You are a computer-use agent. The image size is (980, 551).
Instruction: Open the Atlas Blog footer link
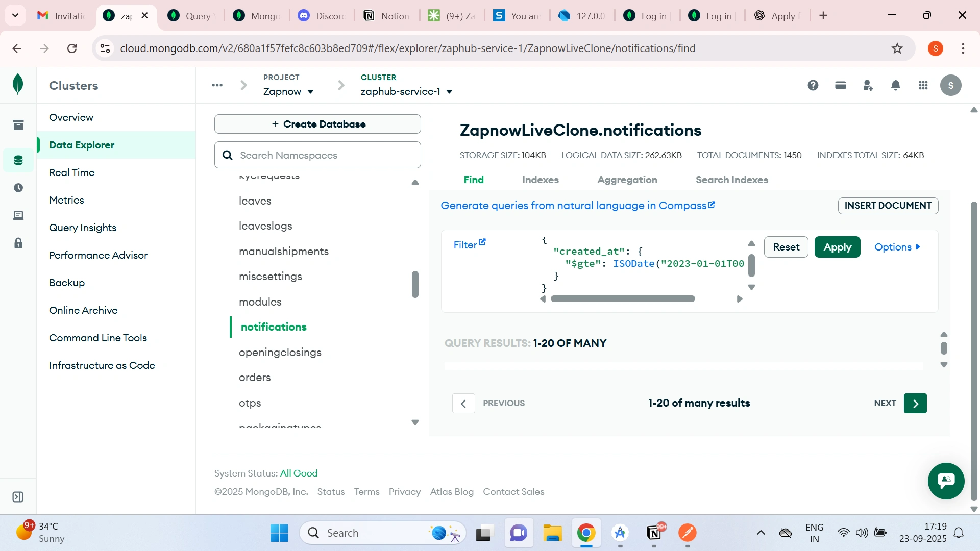[452, 492]
